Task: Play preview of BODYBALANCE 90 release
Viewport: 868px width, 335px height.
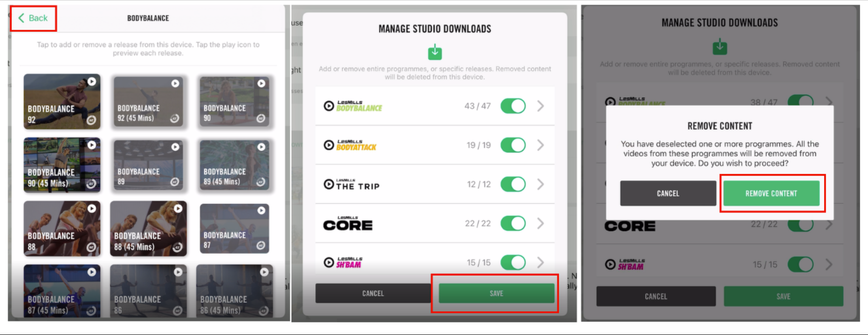Action: (262, 83)
